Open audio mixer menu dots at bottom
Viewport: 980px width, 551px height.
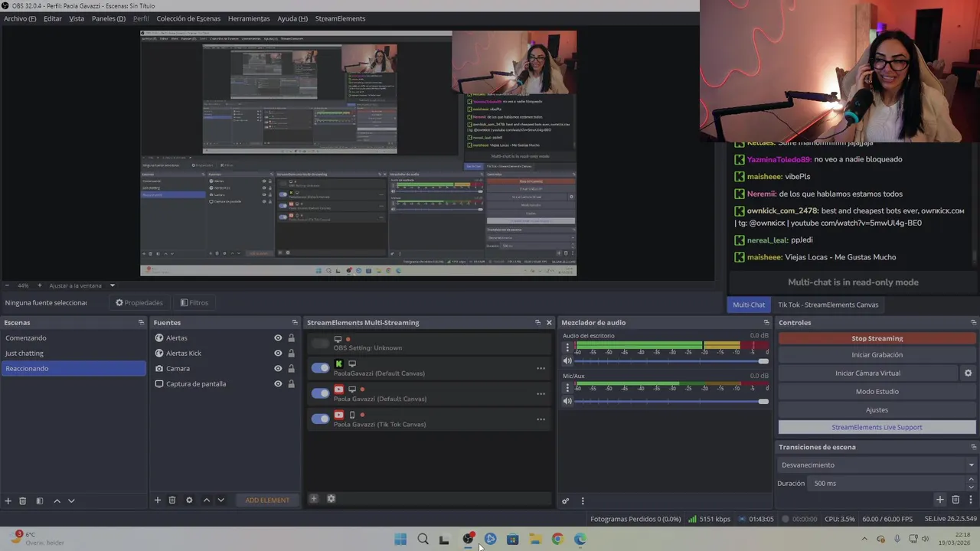pyautogui.click(x=583, y=501)
